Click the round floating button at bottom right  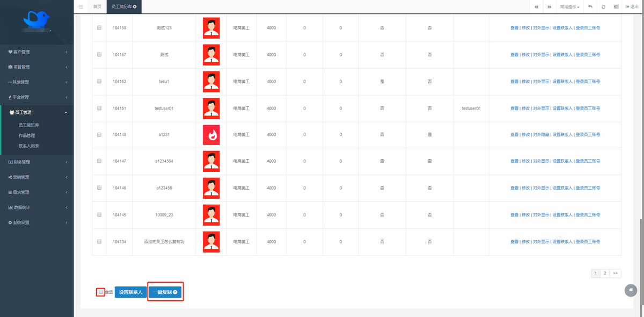point(631,290)
